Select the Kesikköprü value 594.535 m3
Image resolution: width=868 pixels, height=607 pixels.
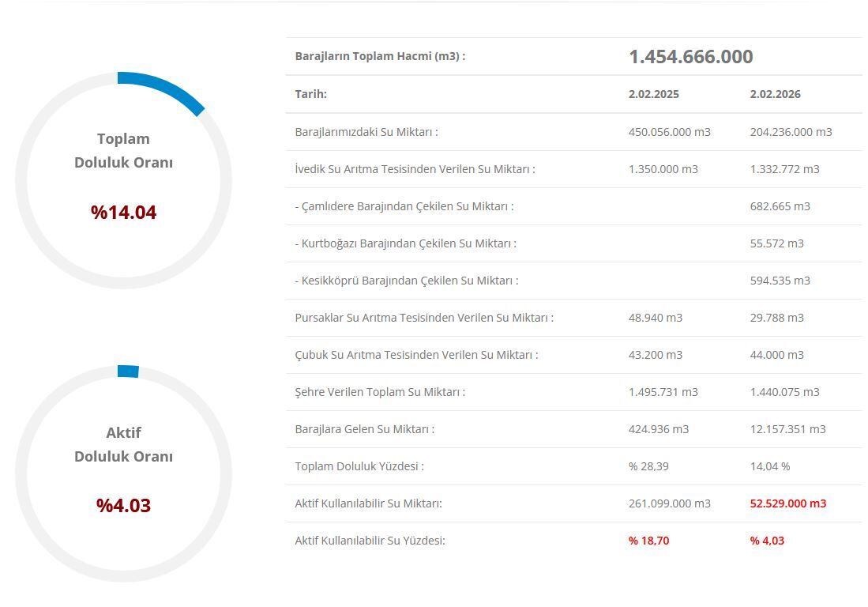point(780,281)
